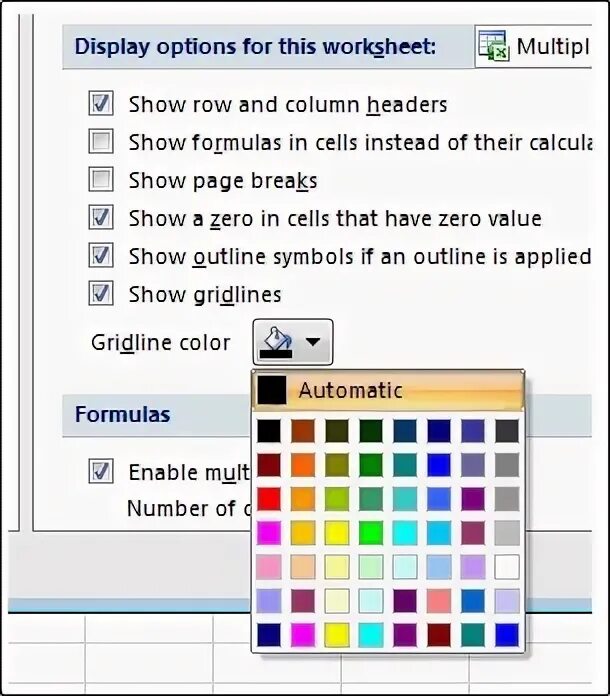Select the lime green swatch in third row
This screenshot has height=696, width=610.
[x=337, y=499]
